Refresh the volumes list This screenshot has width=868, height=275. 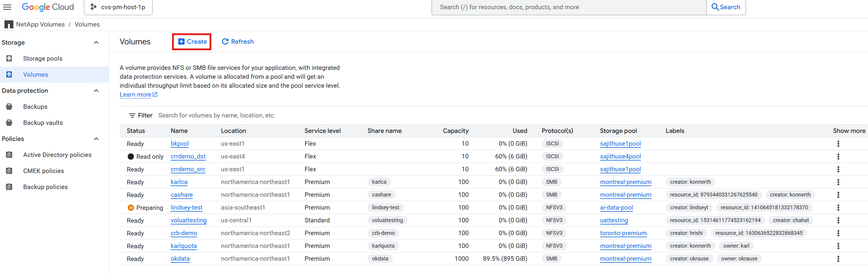pos(238,41)
